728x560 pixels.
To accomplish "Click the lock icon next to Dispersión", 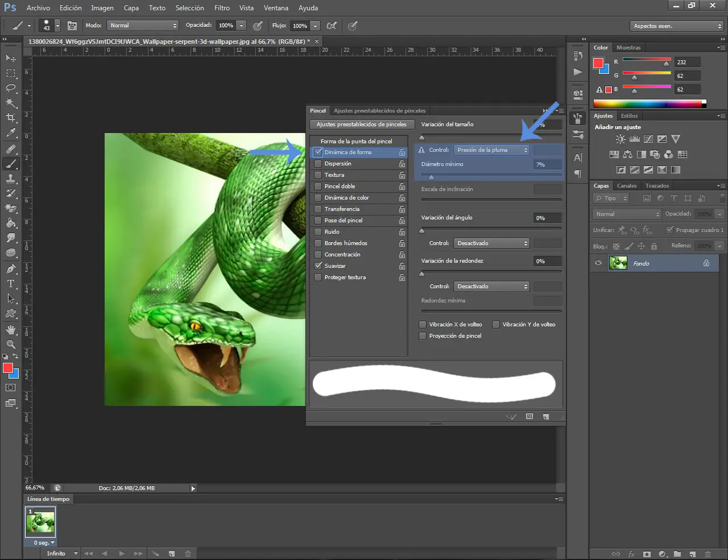I will (402, 164).
